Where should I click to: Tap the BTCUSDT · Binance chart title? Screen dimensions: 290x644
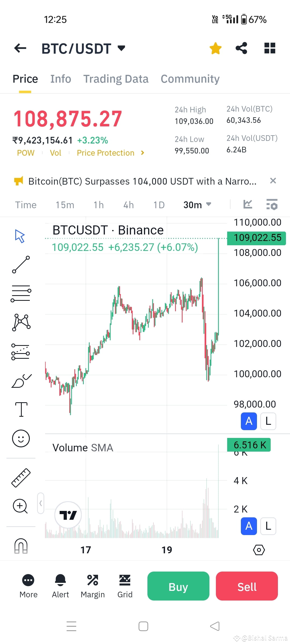(x=108, y=230)
